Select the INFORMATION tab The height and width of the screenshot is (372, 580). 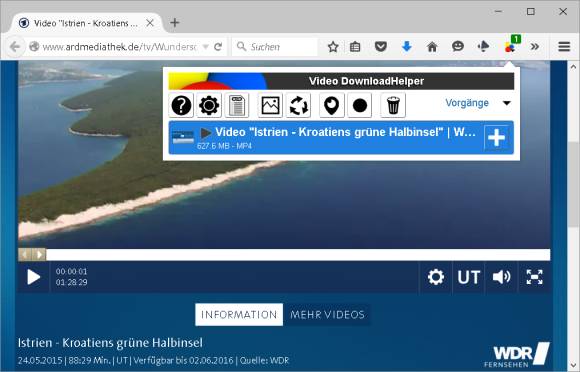pyautogui.click(x=239, y=315)
